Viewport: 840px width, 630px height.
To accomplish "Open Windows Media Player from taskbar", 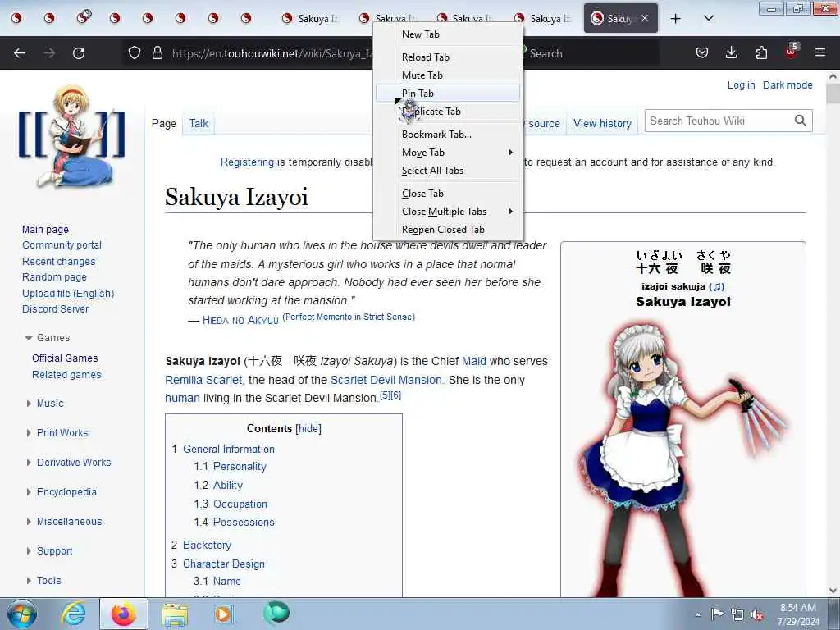I will pos(223,614).
